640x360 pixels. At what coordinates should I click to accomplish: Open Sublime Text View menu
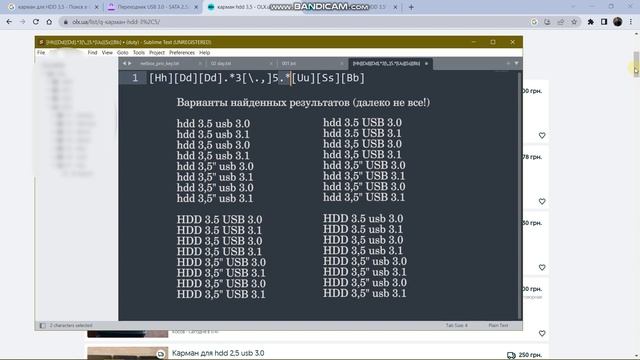pyautogui.click(x=107, y=53)
